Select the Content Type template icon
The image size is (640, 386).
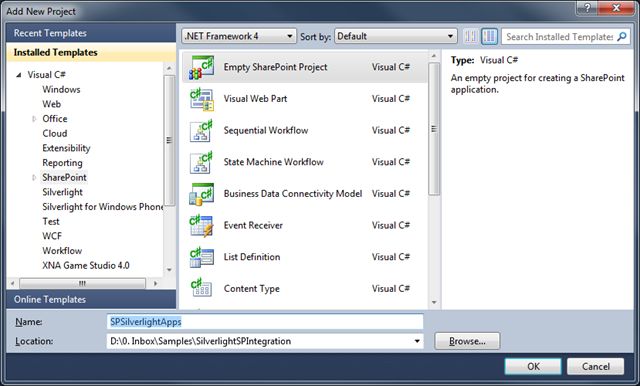click(201, 288)
